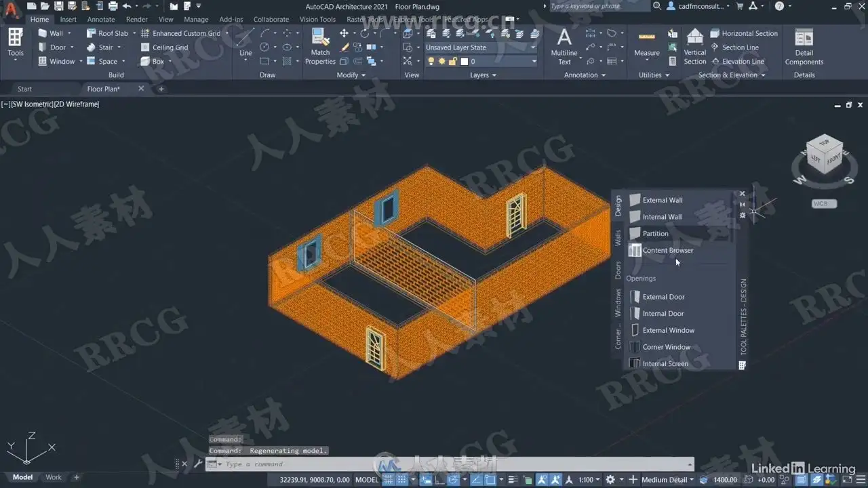
Task: Select the Box tool
Action: click(152, 62)
